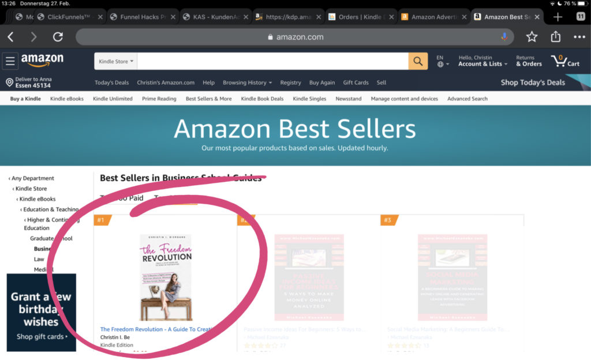The image size is (591, 364).
Task: Open the Amazon hamburger menu
Action: [x=10, y=61]
